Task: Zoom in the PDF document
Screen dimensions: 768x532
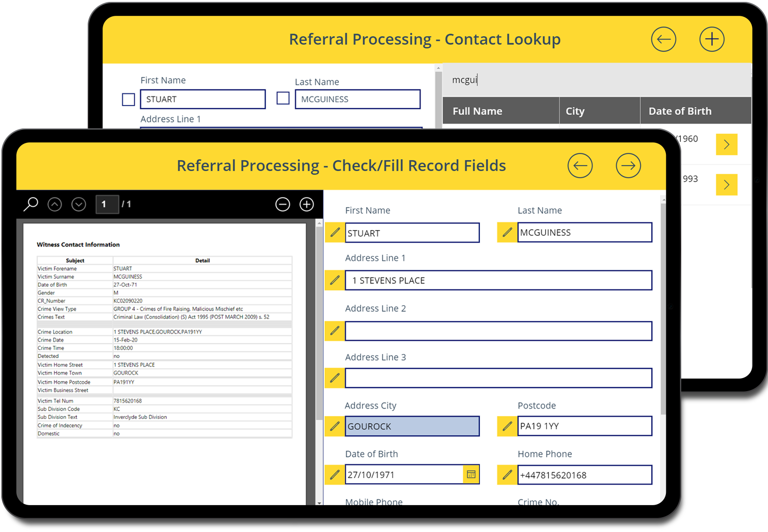Action: pyautogui.click(x=307, y=205)
